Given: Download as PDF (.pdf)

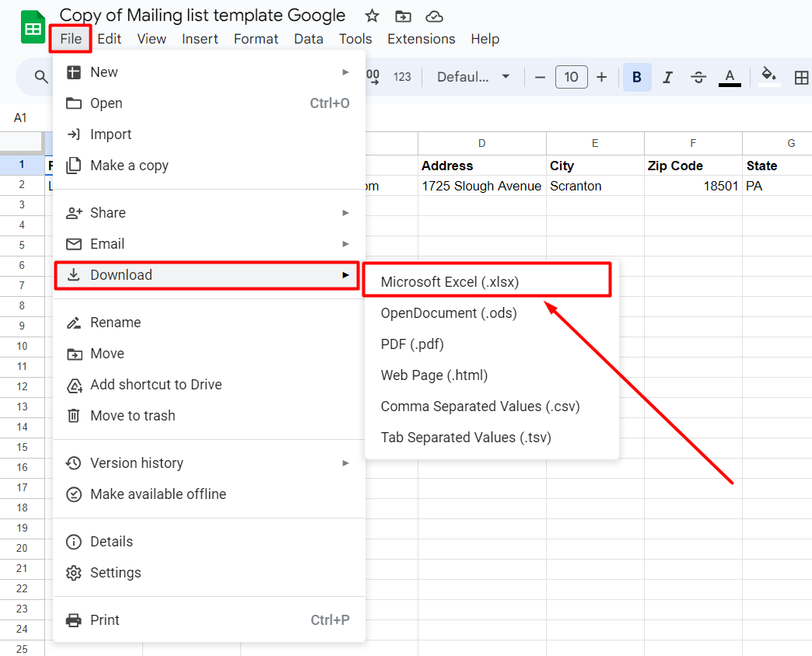Looking at the screenshot, I should point(492,344).
